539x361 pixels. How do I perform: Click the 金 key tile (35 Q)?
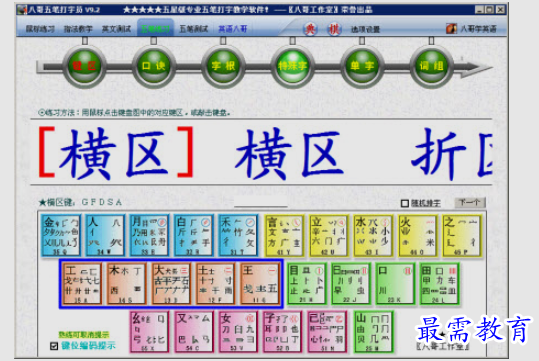[61, 236]
